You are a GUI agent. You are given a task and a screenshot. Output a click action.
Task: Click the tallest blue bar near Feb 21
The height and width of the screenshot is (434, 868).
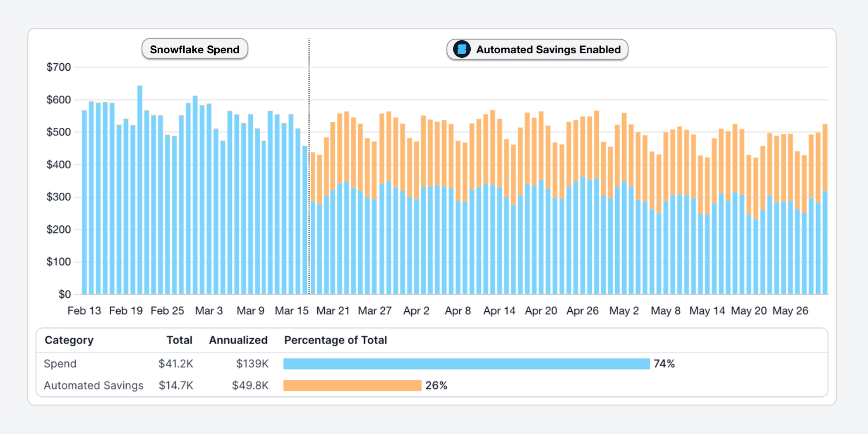140,190
